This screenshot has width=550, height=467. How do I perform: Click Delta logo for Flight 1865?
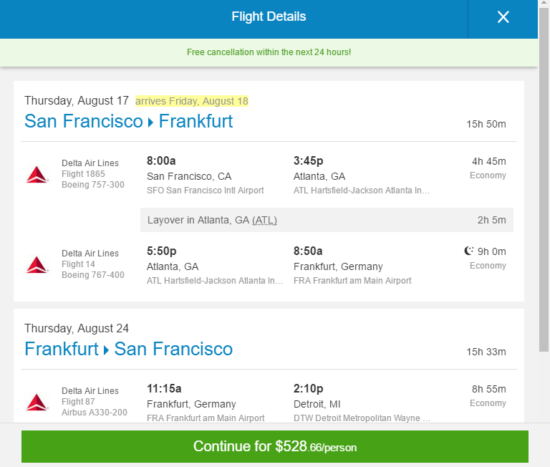coord(37,174)
